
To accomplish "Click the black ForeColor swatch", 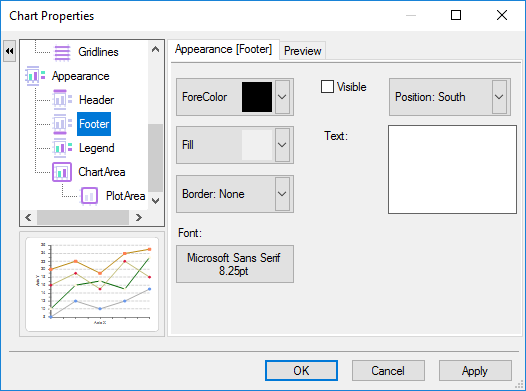I will click(257, 97).
